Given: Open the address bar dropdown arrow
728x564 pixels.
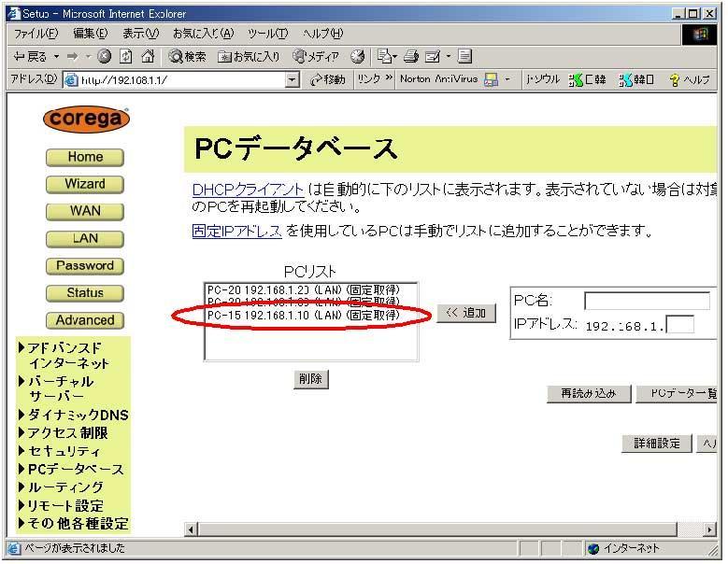Looking at the screenshot, I should [293, 80].
